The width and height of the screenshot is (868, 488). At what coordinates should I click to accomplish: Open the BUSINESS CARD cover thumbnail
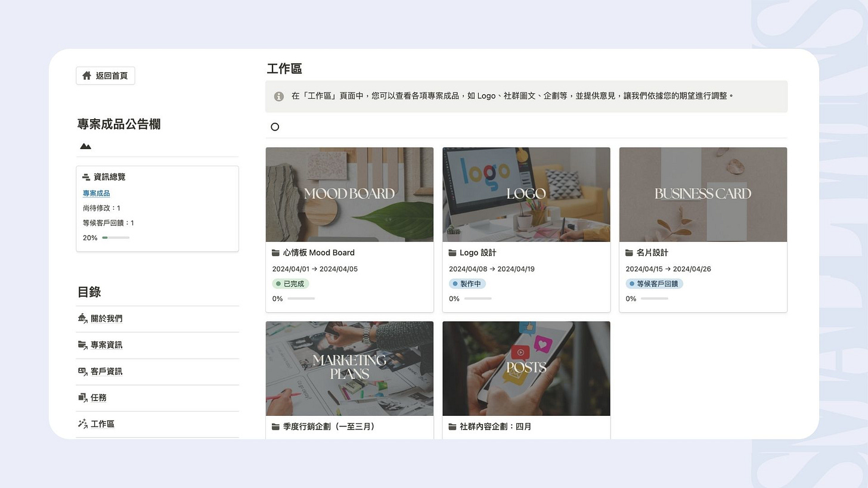[703, 194]
